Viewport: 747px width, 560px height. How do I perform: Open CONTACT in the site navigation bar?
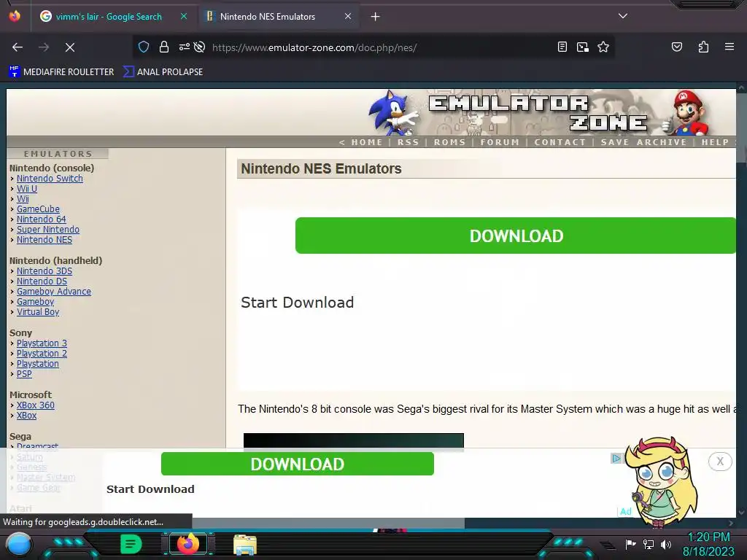pos(560,142)
